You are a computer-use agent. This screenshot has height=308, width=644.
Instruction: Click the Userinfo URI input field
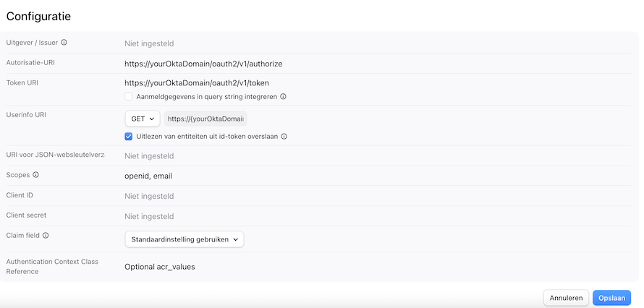[206, 119]
